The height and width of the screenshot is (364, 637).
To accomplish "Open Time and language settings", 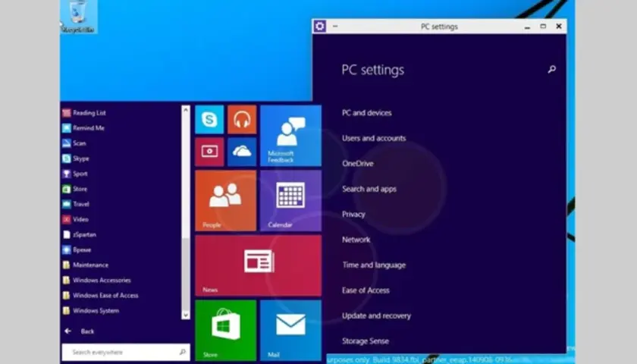I will point(374,265).
